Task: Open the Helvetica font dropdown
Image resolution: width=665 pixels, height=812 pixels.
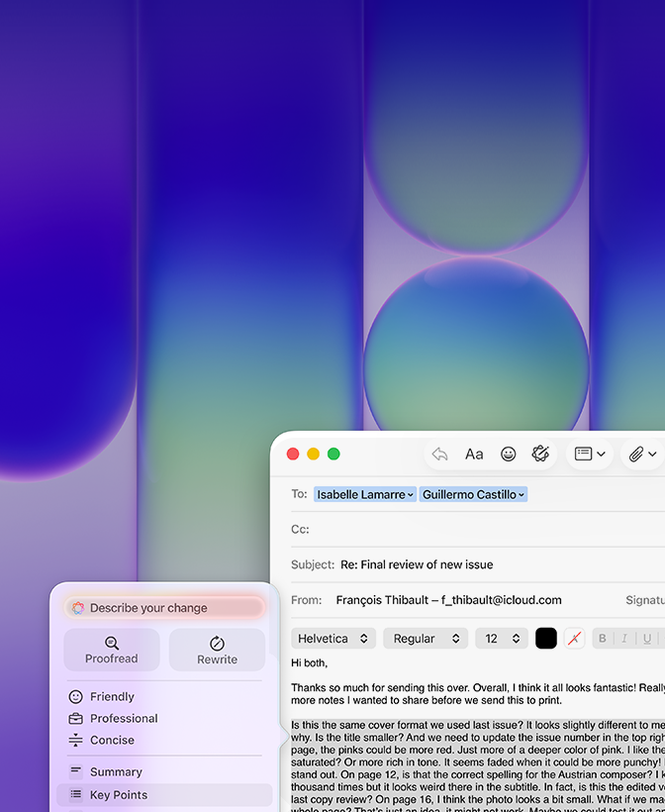Action: coord(332,639)
